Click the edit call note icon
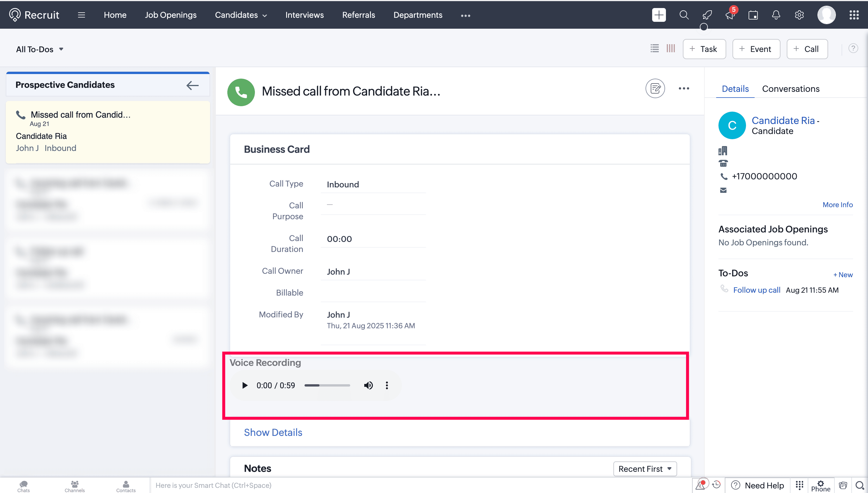 coord(655,89)
